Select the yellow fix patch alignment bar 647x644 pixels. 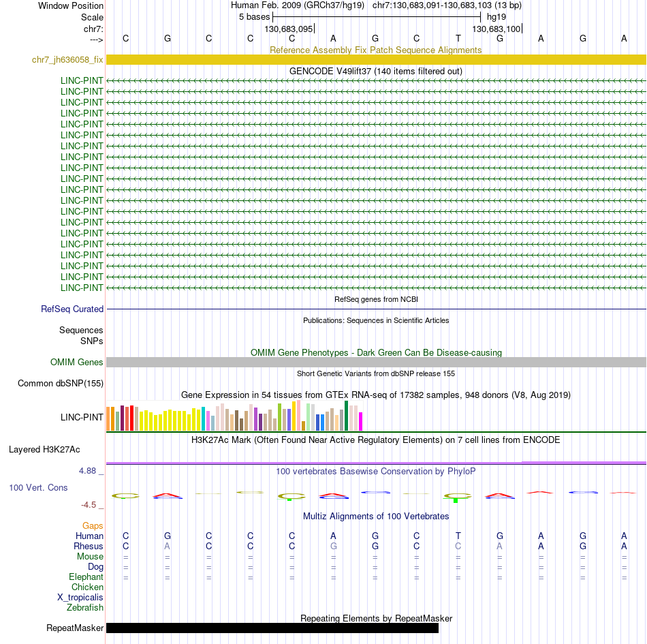(376, 59)
